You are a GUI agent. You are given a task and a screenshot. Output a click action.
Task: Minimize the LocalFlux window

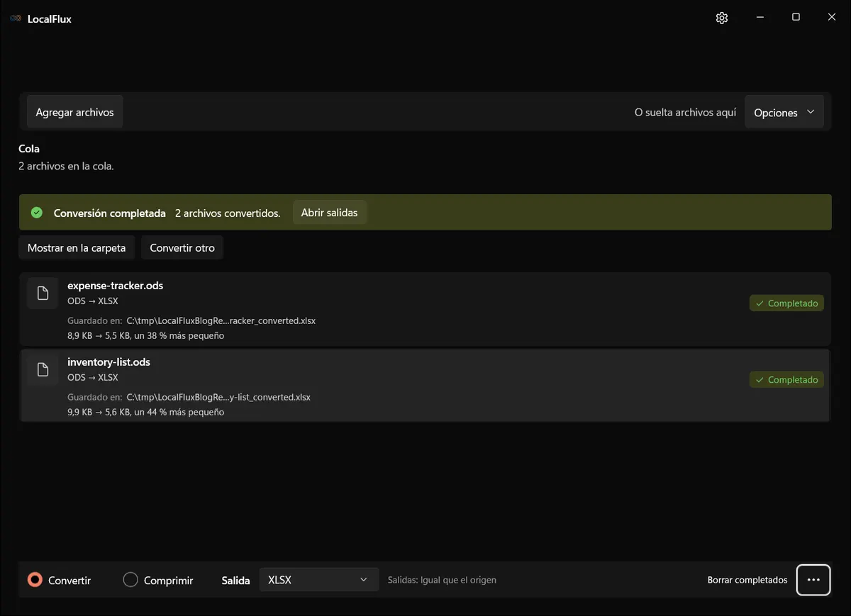click(x=760, y=18)
